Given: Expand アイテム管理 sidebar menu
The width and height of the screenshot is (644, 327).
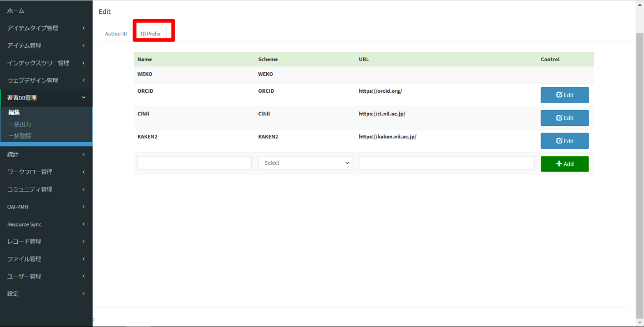Looking at the screenshot, I should point(46,46).
